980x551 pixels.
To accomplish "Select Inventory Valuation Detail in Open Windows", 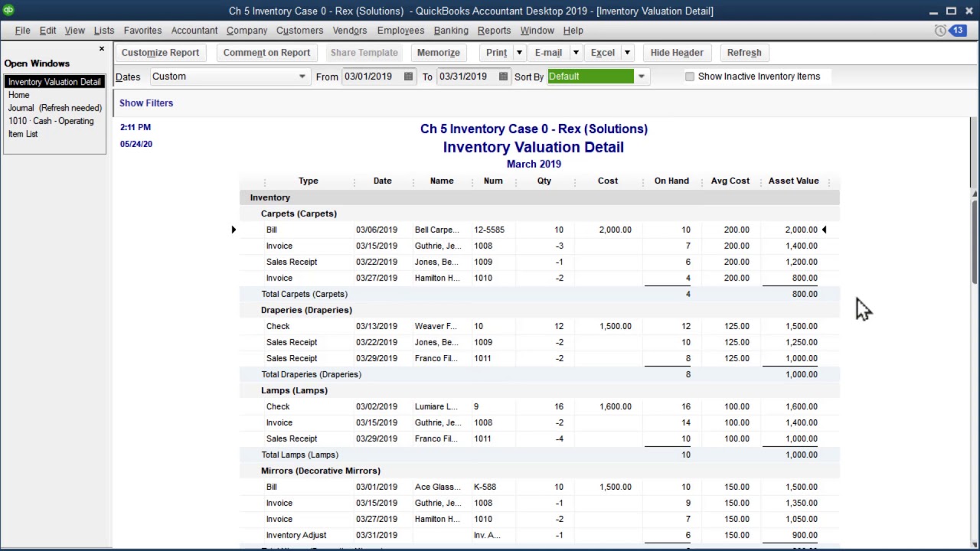I will pyautogui.click(x=54, y=82).
